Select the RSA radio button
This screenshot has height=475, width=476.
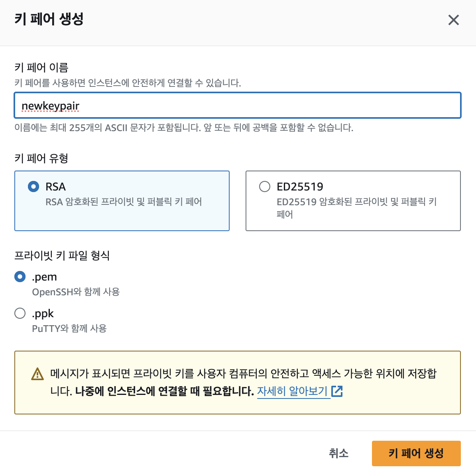click(33, 186)
